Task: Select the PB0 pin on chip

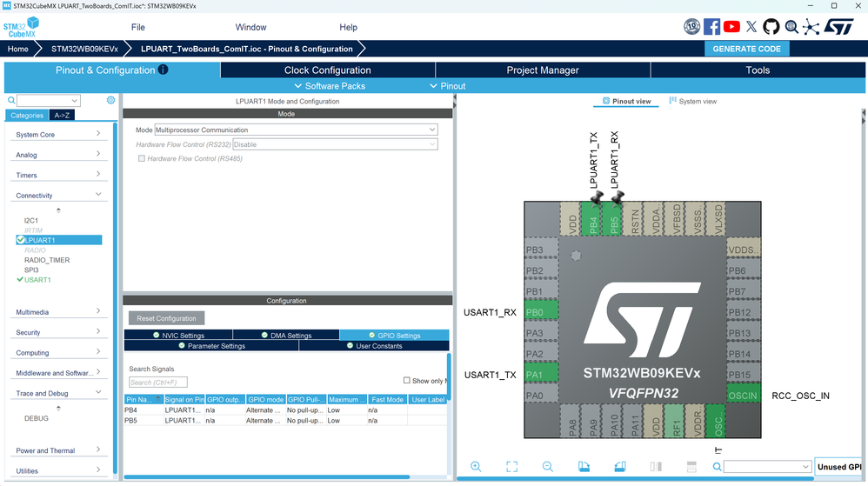Action: pyautogui.click(x=541, y=312)
